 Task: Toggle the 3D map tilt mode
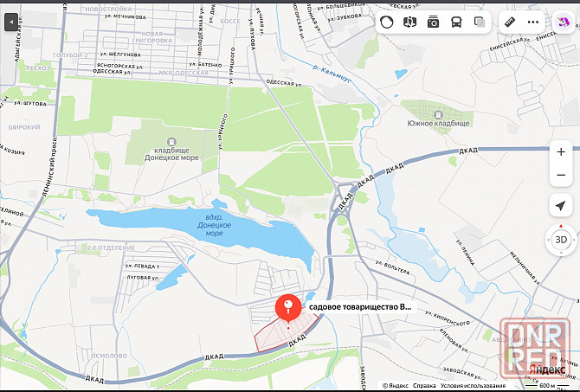tap(561, 240)
